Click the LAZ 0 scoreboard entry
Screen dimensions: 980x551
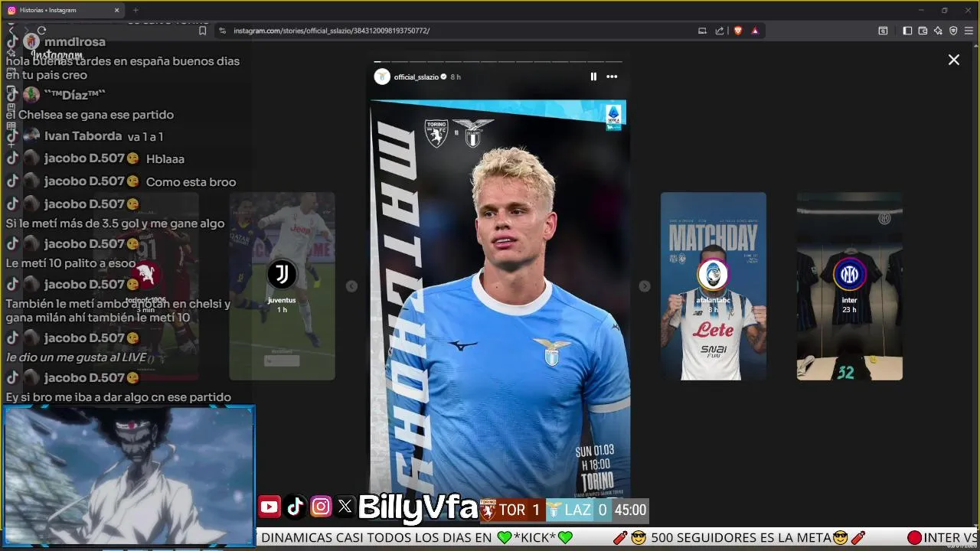[577, 510]
